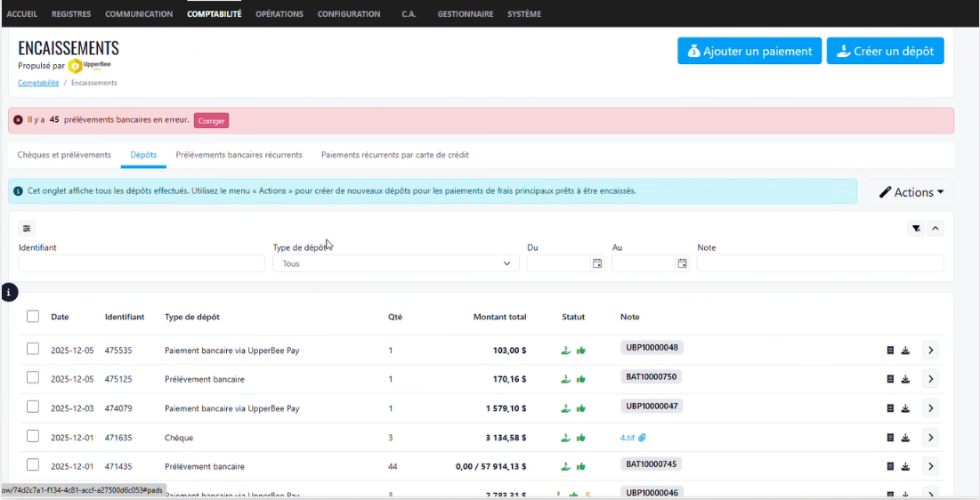The height and width of the screenshot is (500, 980).
Task: Check the box for deposit 475535
Action: click(33, 349)
